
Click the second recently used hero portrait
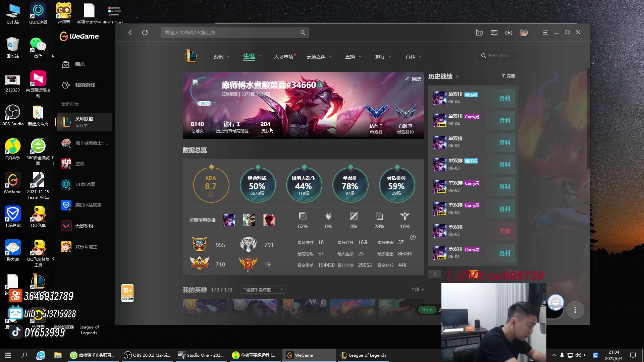coord(249,220)
